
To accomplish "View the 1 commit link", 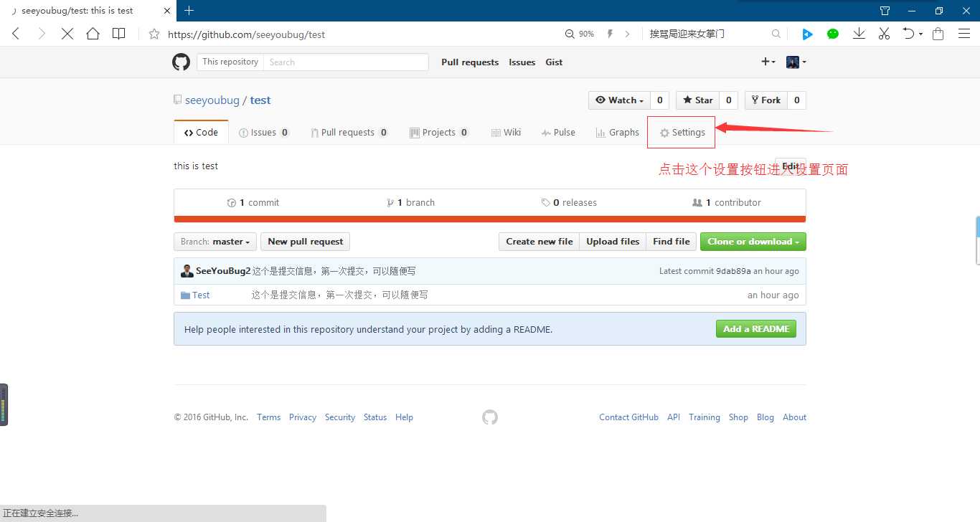I will pos(253,203).
